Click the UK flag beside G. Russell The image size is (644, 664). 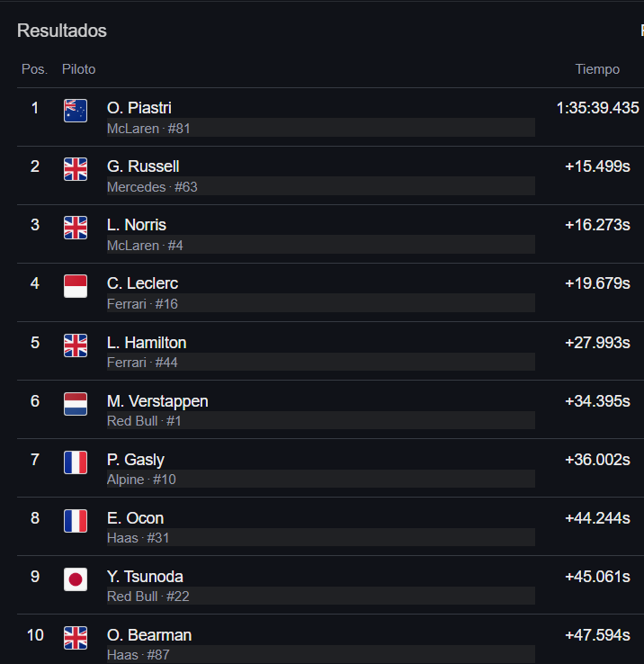[x=76, y=169]
